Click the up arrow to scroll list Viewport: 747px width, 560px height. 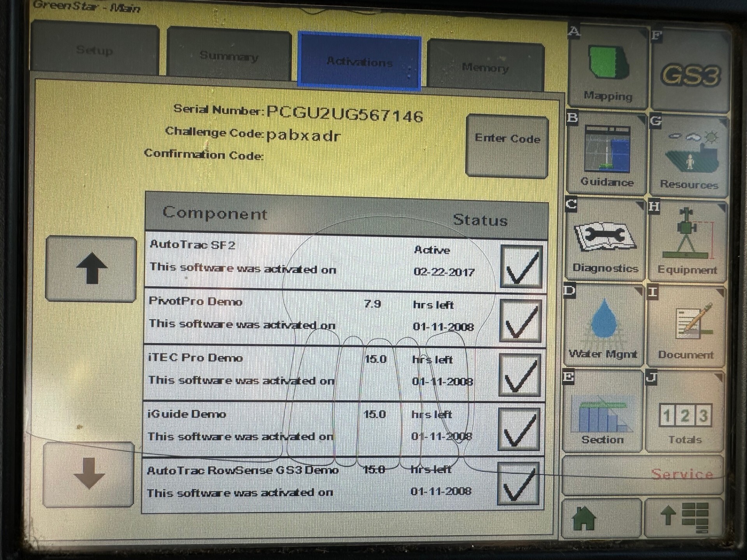click(91, 269)
